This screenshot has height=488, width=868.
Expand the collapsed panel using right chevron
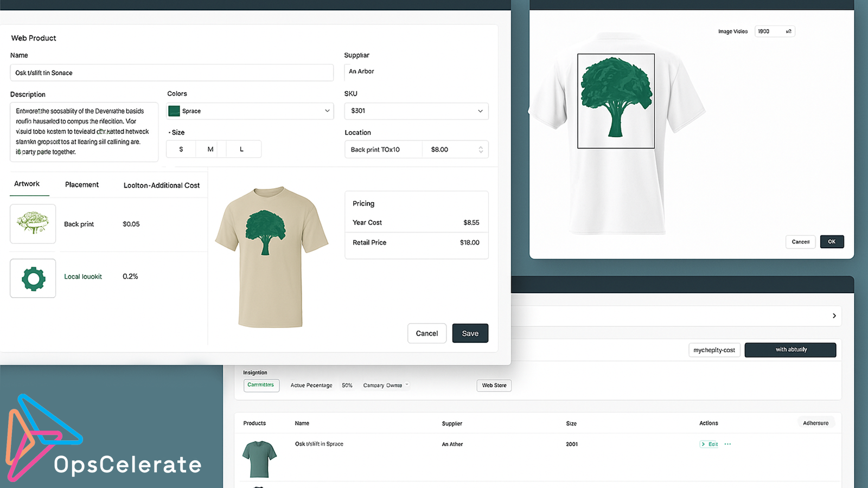coord(834,316)
